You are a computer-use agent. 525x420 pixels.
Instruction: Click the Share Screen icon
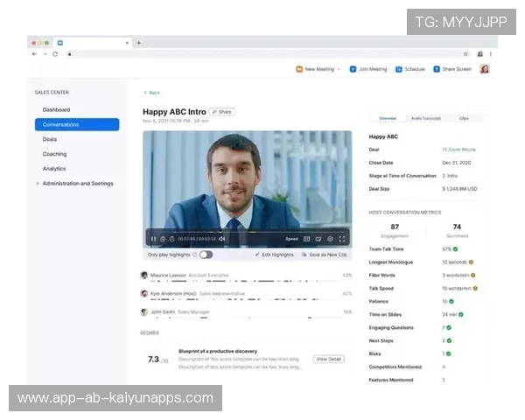point(436,69)
